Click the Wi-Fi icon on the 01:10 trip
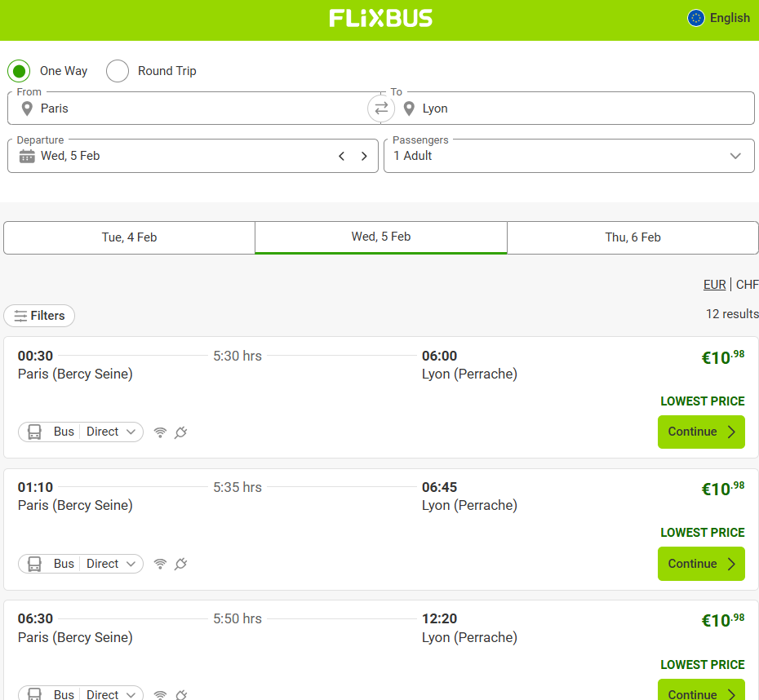Viewport: 759px width, 700px height. tap(160, 564)
